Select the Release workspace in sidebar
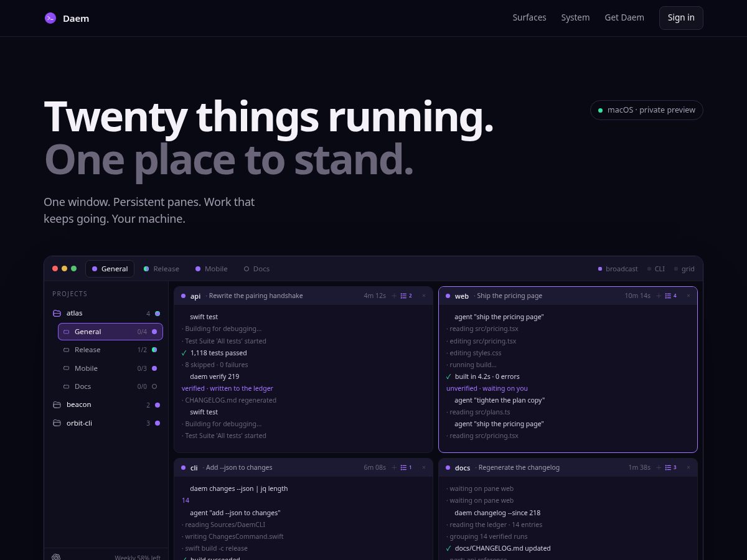 (x=110, y=350)
